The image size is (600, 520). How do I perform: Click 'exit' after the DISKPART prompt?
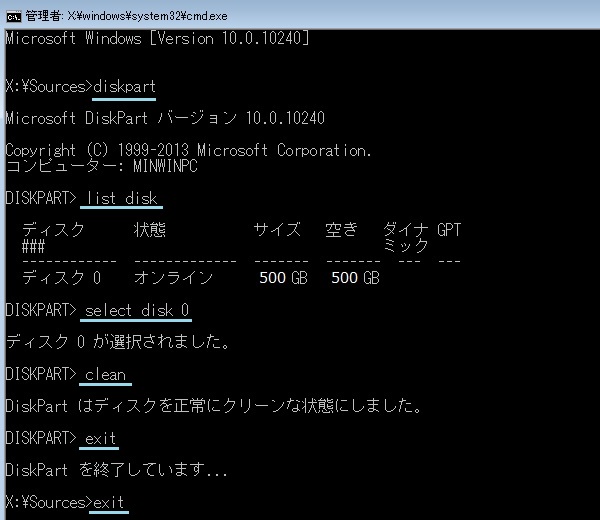pos(101,438)
